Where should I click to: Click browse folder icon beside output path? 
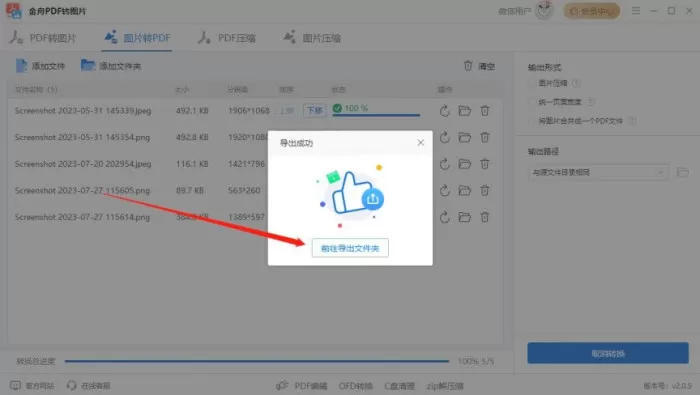point(682,172)
